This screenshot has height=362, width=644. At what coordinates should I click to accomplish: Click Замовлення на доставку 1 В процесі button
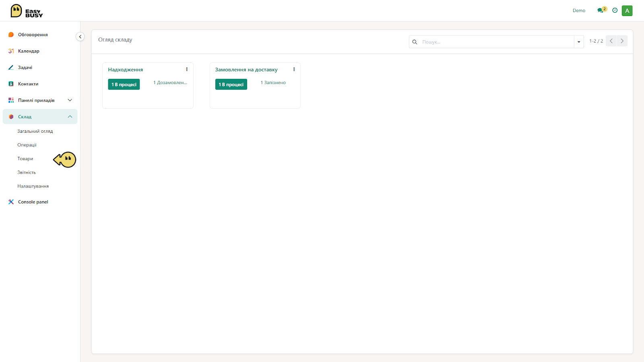click(231, 84)
